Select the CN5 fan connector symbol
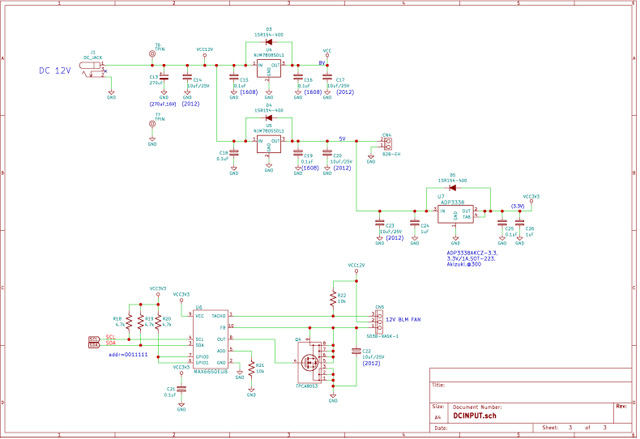 [376, 320]
